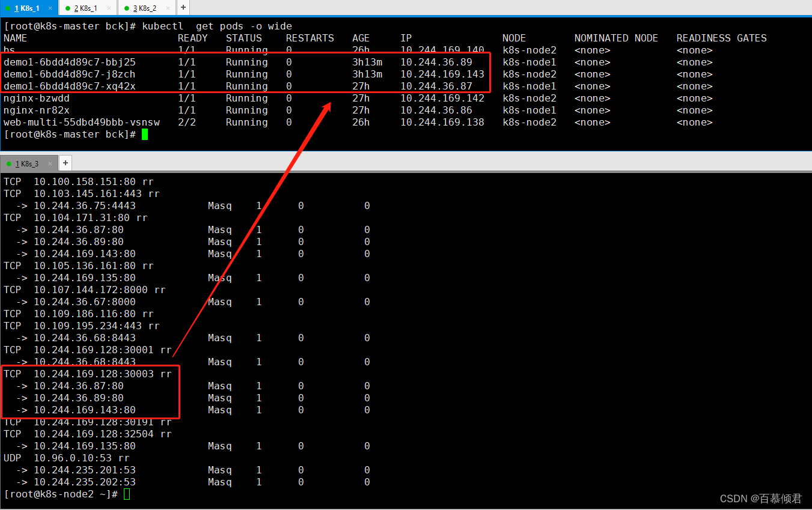
Task: Open the 3 K8s_2 session tab
Action: click(146, 8)
